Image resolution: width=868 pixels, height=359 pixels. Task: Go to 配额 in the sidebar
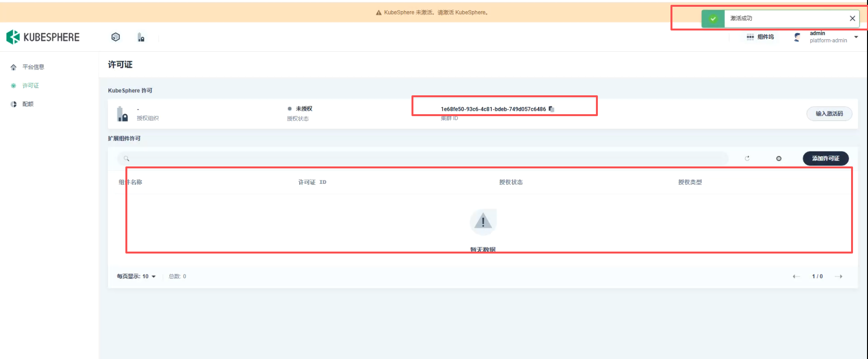coord(28,104)
